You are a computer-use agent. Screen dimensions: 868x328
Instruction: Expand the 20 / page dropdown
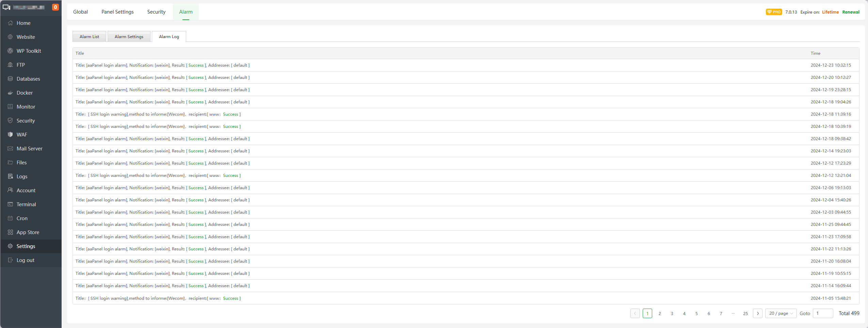coord(781,313)
